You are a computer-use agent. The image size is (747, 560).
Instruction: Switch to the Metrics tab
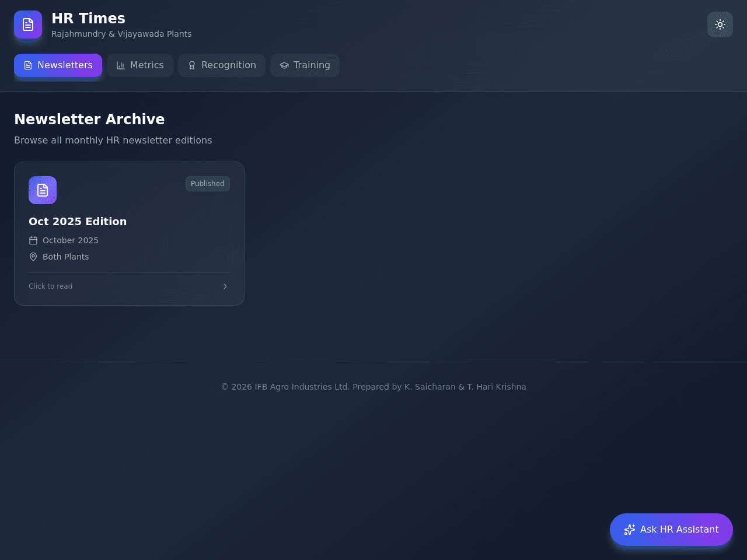[140, 65]
